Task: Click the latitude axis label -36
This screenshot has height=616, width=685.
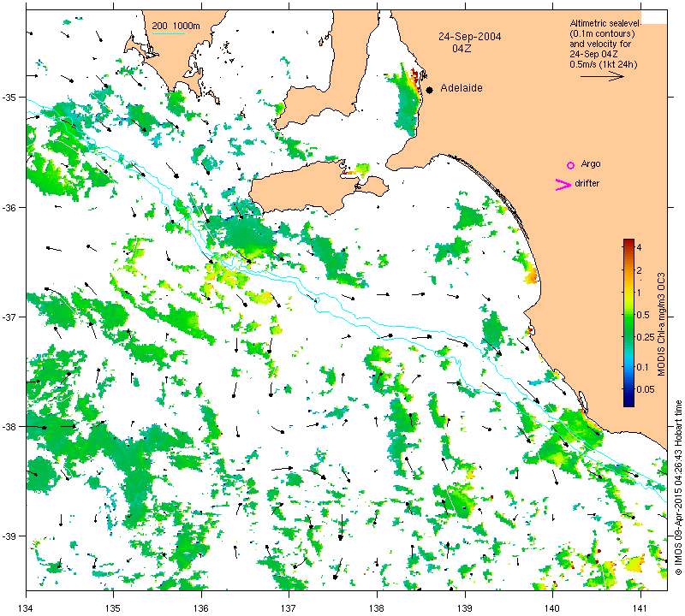Action: pyautogui.click(x=9, y=207)
